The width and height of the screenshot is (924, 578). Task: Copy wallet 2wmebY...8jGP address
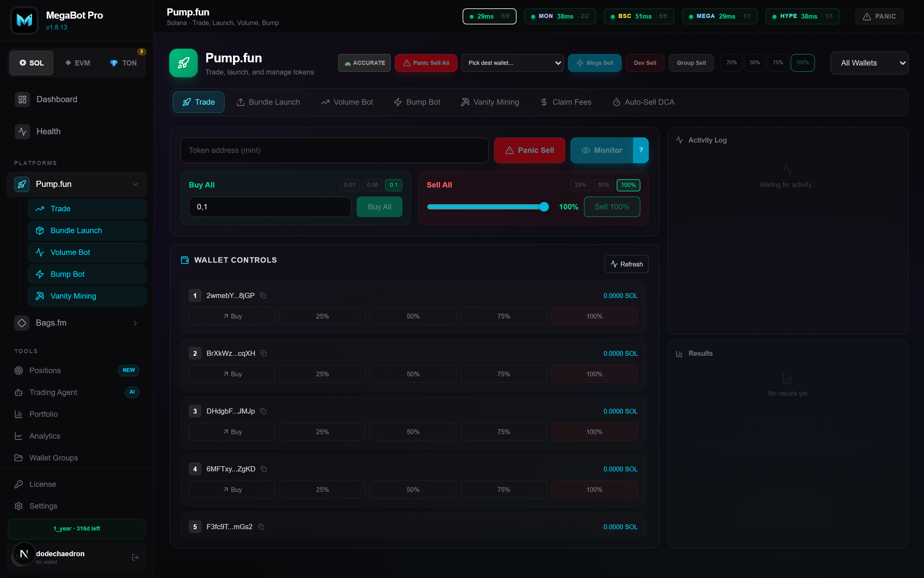[263, 295]
